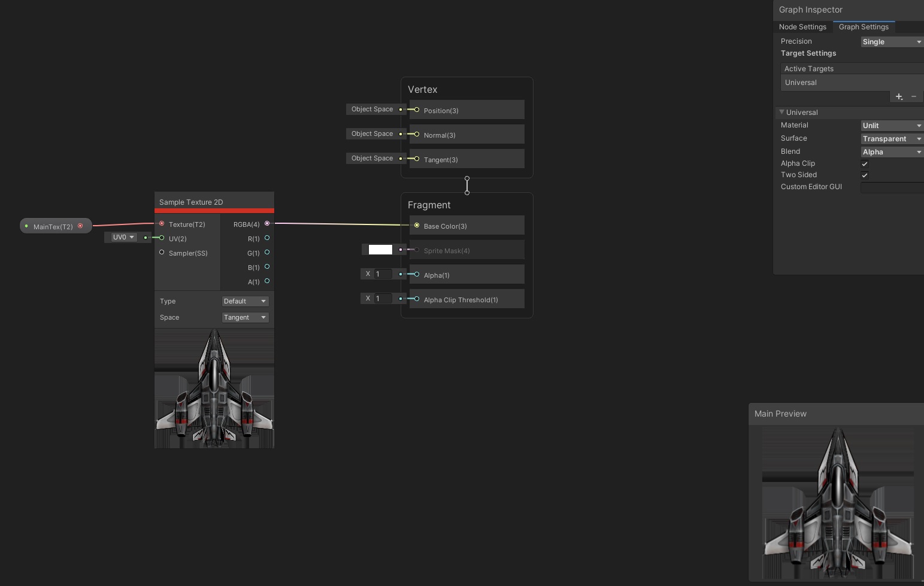Click the plus button to add an active target
This screenshot has width=924, height=586.
point(898,96)
